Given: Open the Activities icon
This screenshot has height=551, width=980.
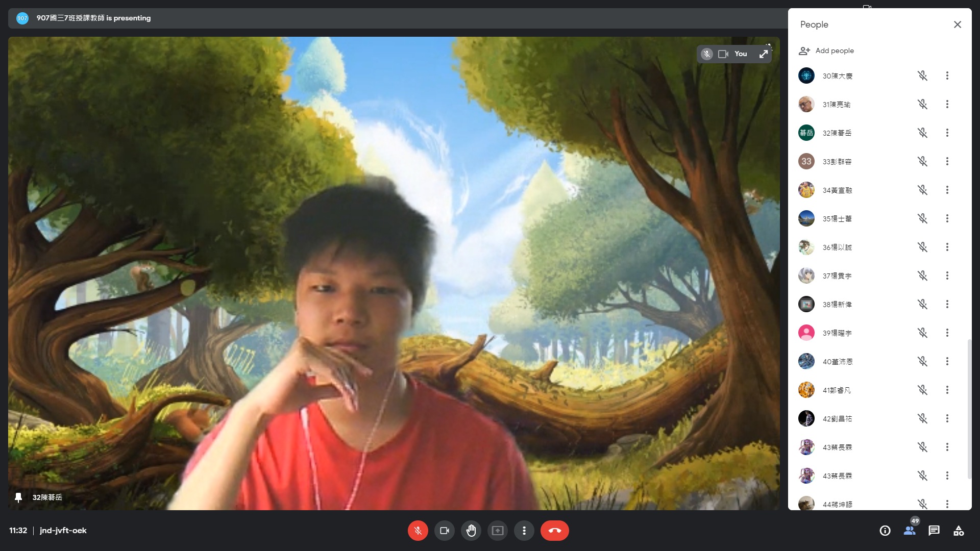Looking at the screenshot, I should coord(959,531).
